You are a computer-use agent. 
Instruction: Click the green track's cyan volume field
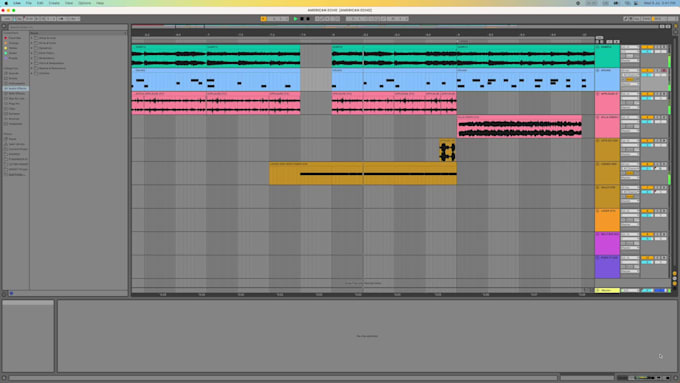click(x=647, y=52)
